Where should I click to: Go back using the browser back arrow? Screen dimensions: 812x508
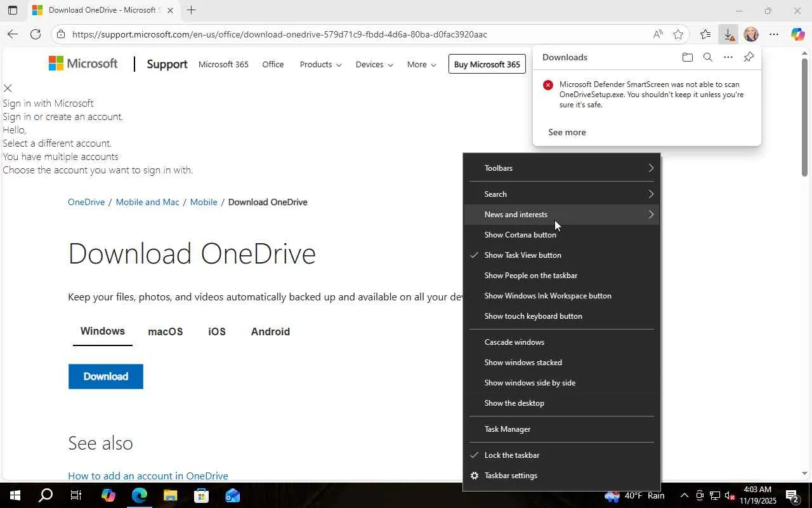point(13,34)
